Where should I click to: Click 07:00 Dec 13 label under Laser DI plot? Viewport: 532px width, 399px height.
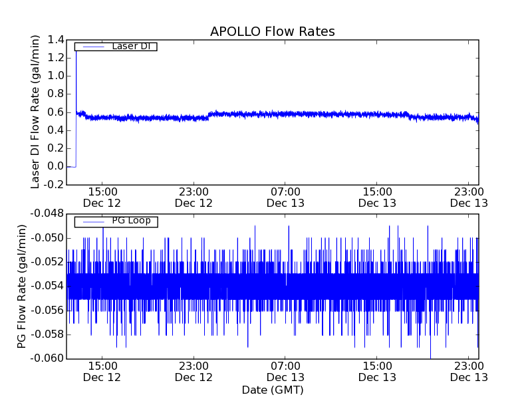point(285,198)
